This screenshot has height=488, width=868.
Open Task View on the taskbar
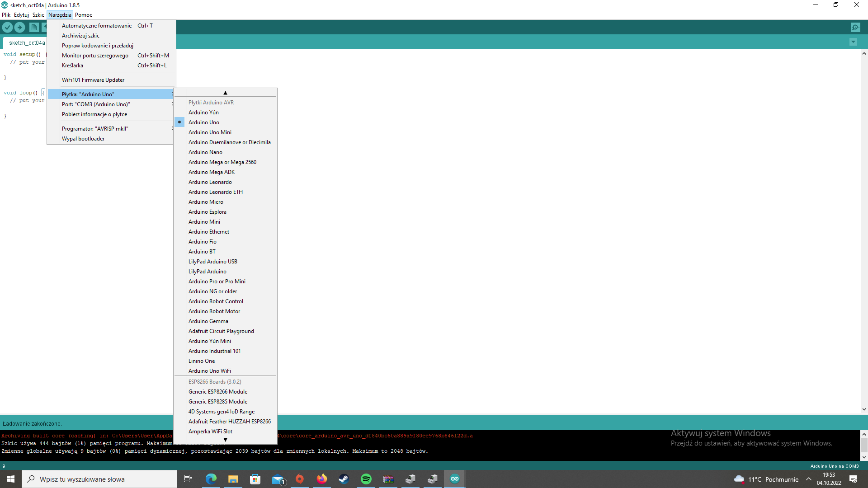click(188, 479)
